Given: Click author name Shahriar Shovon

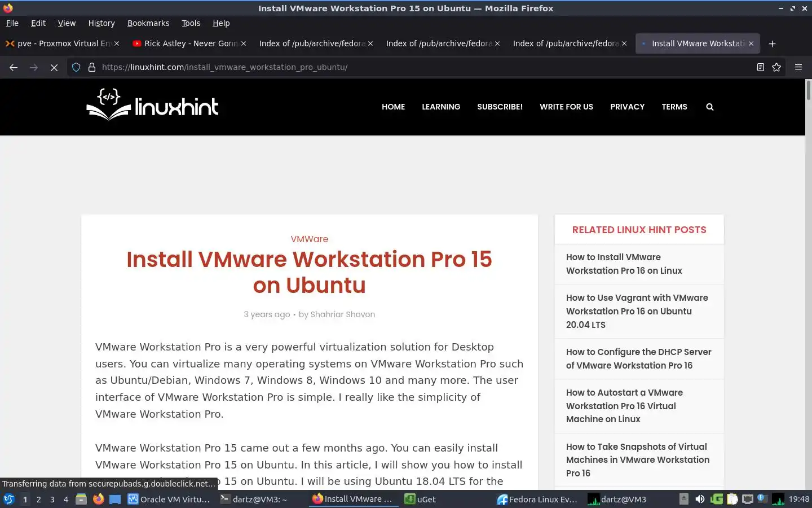Looking at the screenshot, I should [x=343, y=314].
